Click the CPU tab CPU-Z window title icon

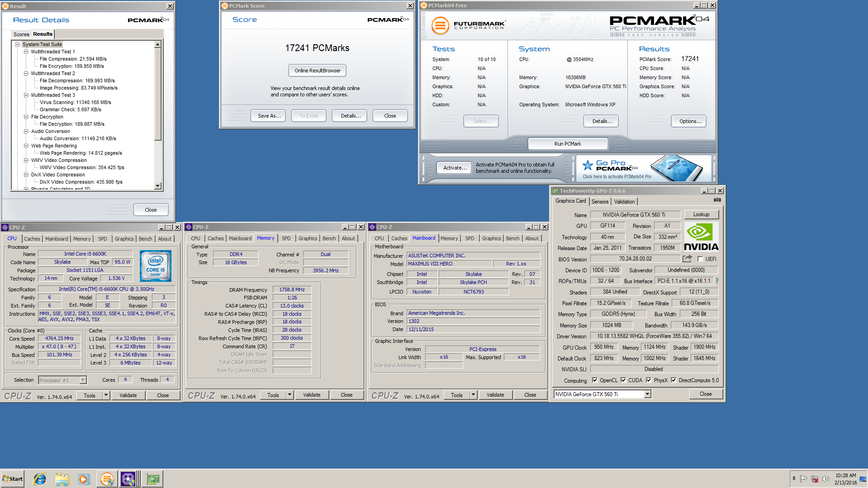5,227
